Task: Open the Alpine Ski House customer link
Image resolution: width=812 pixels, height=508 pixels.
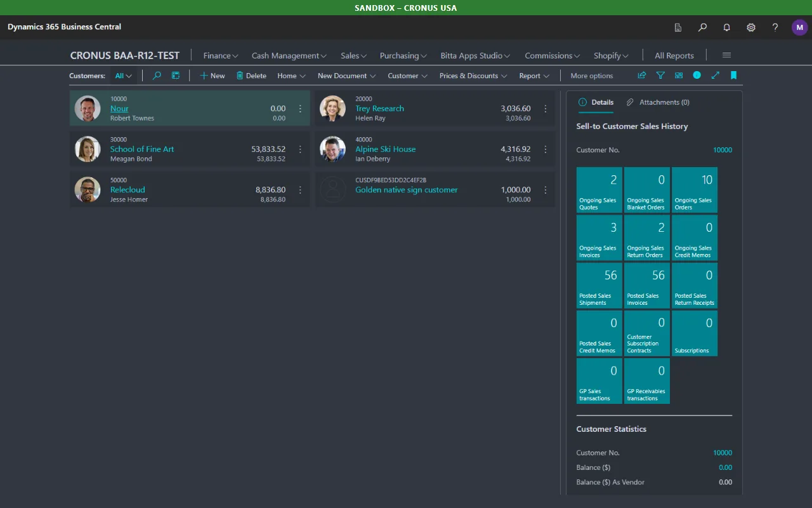Action: 386,149
